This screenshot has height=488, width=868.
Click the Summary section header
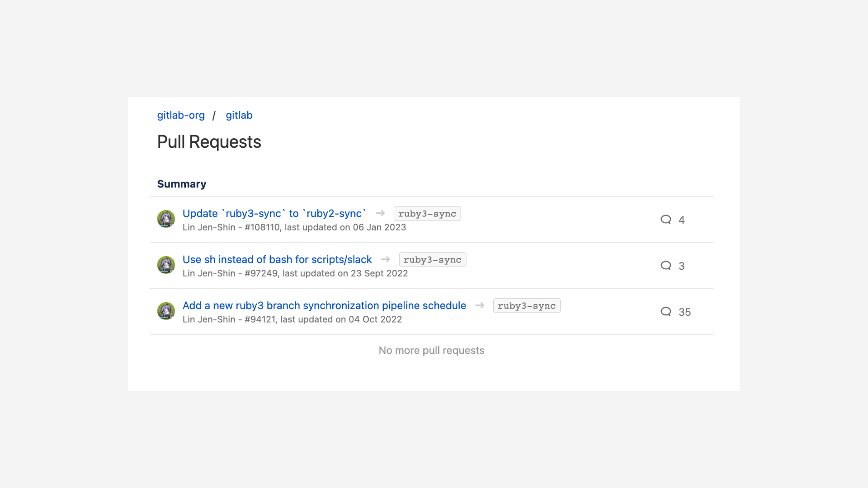(x=182, y=184)
